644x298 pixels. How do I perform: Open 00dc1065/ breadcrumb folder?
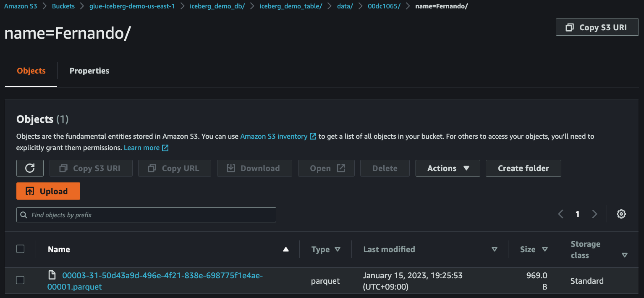pos(384,6)
